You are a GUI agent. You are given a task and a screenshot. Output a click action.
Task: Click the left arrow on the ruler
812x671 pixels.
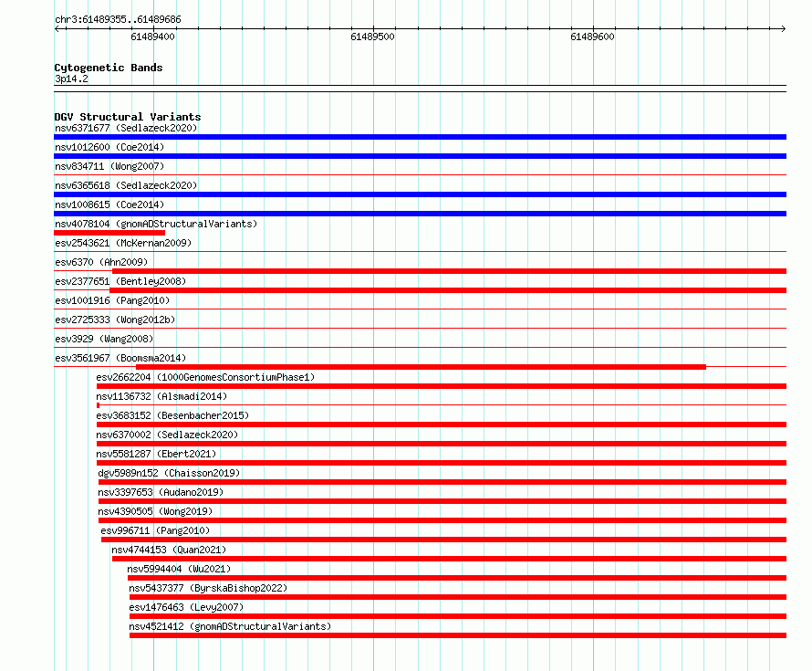[57, 28]
